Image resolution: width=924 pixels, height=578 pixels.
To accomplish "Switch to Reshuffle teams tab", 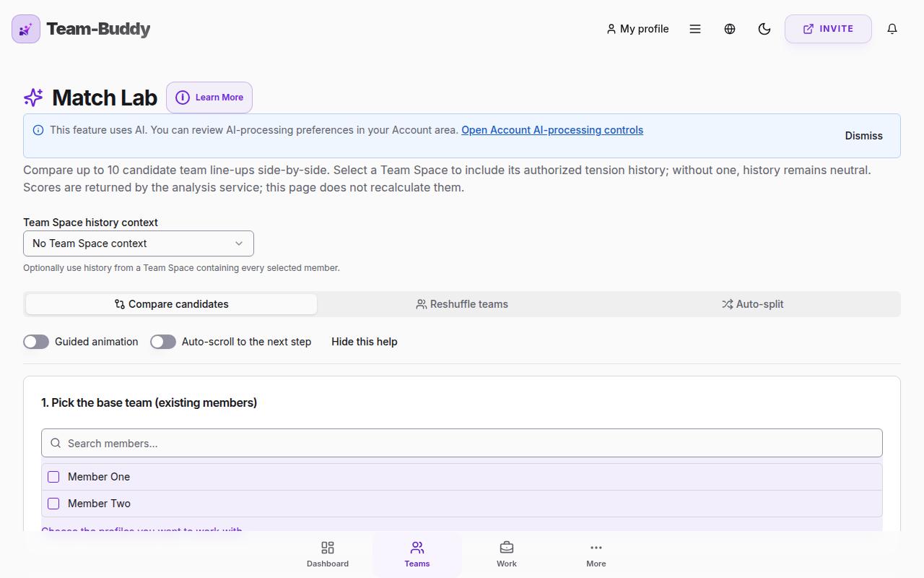I will click(462, 304).
